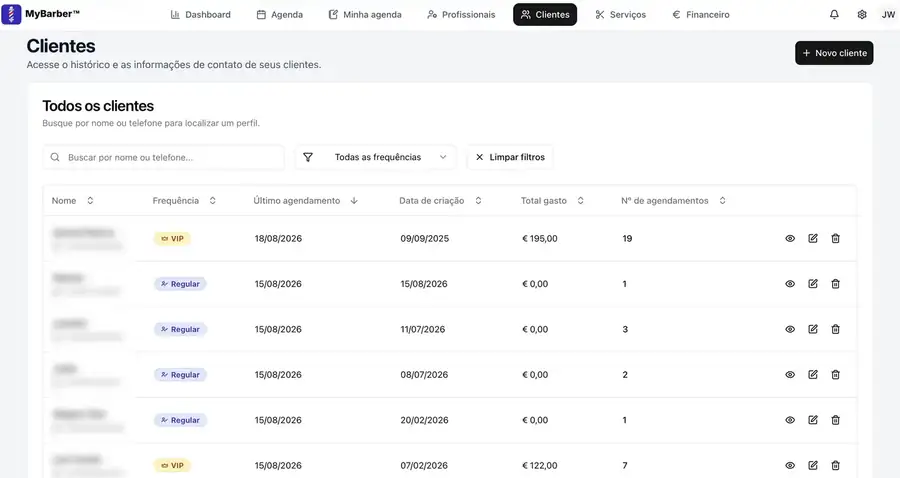Sort by Data de criação column
This screenshot has height=478, width=900.
440,201
